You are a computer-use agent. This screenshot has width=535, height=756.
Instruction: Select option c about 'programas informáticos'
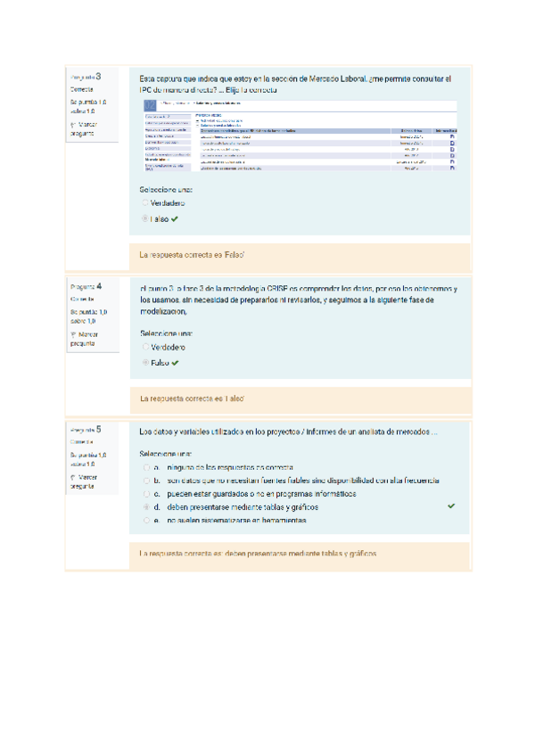(145, 493)
